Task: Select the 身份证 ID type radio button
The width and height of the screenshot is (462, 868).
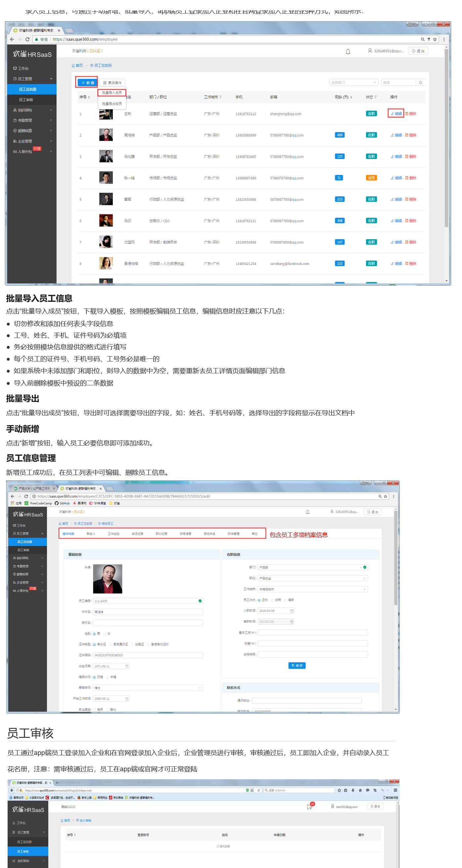Action: [94, 645]
